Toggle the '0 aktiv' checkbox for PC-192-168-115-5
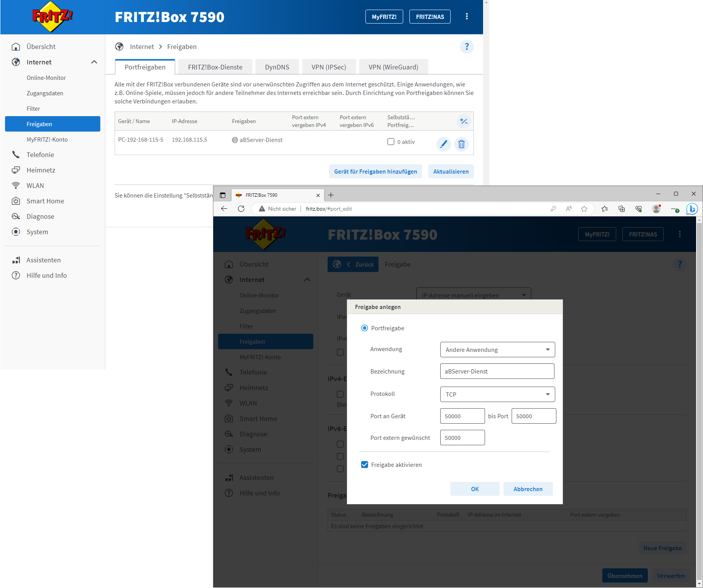The image size is (703, 588). (x=391, y=142)
